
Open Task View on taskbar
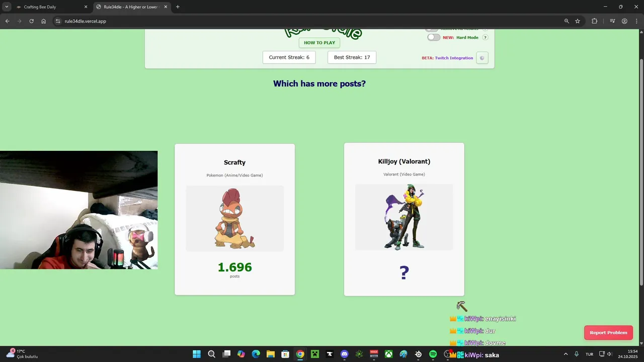(x=226, y=354)
